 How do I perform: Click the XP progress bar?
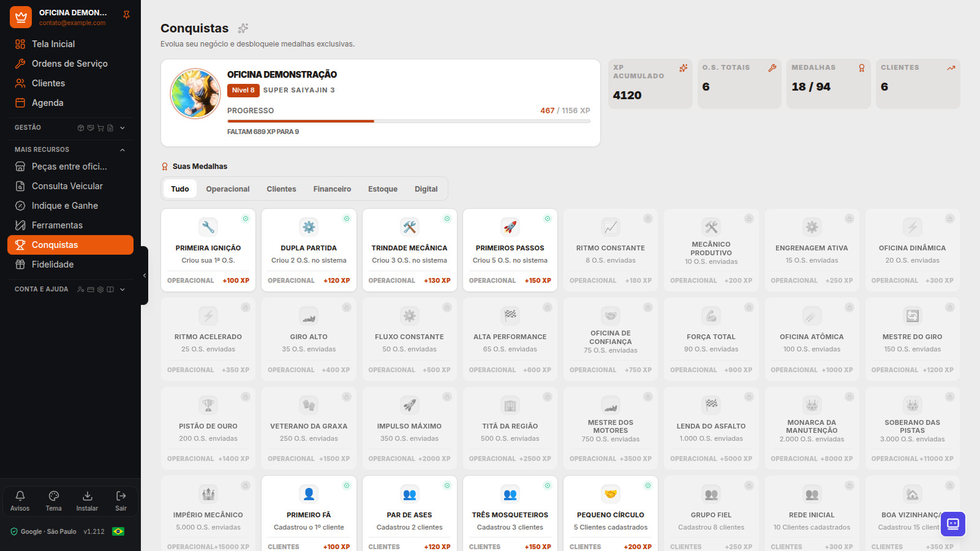(409, 121)
